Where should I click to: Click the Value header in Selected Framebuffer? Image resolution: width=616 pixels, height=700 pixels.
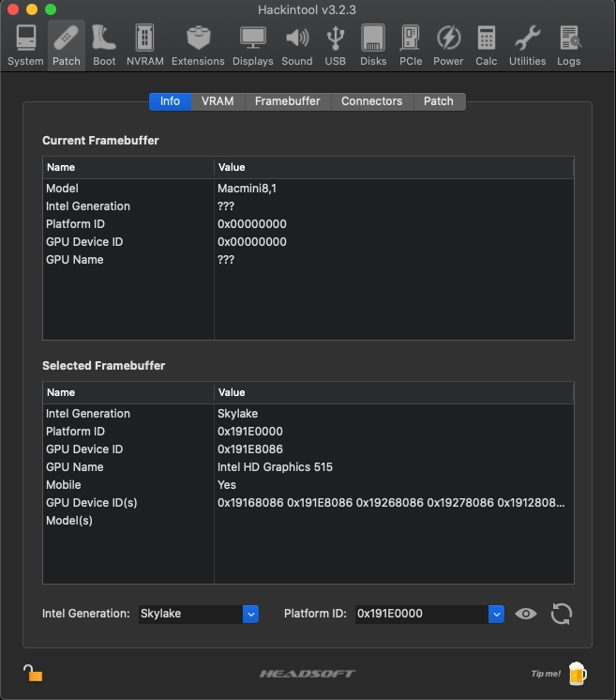tap(394, 392)
